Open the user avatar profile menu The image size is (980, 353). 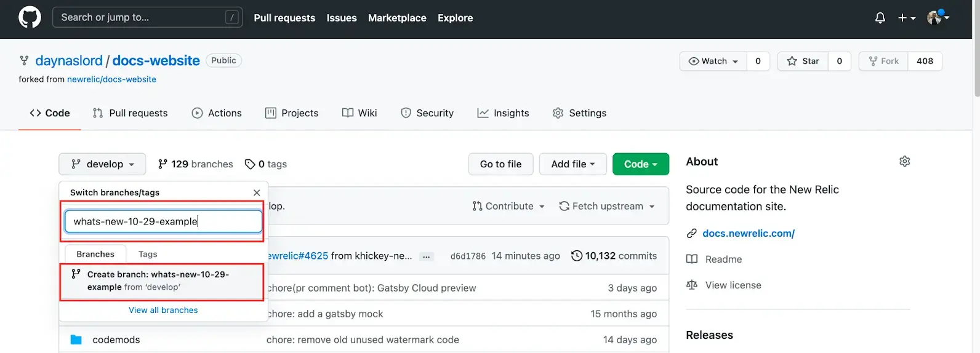click(938, 18)
